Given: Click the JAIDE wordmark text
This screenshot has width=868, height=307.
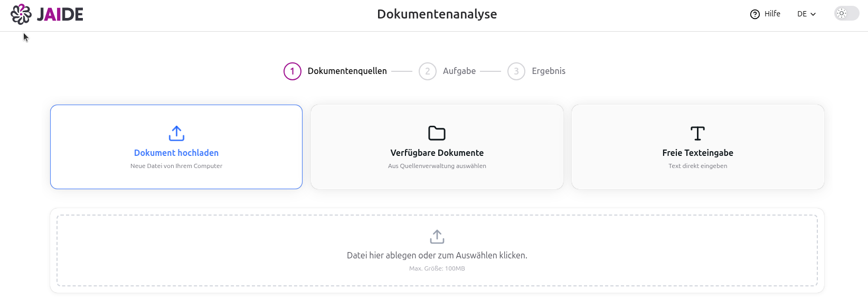Looking at the screenshot, I should (60, 14).
